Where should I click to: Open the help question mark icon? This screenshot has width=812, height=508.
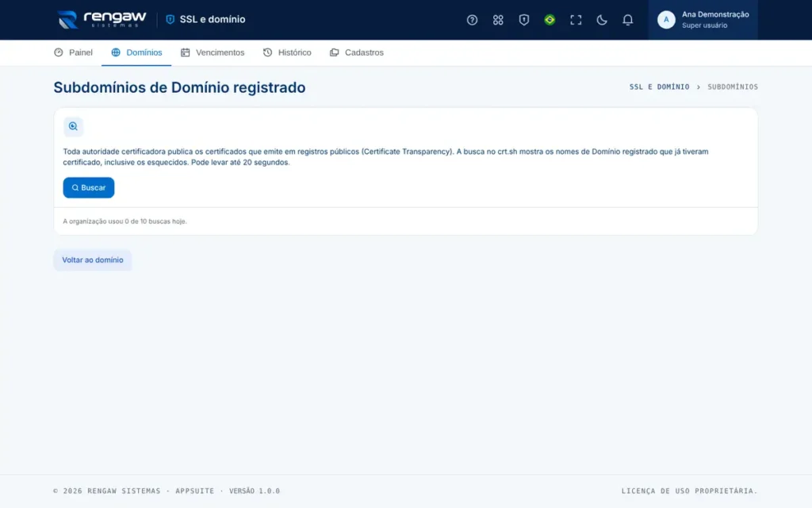(472, 20)
